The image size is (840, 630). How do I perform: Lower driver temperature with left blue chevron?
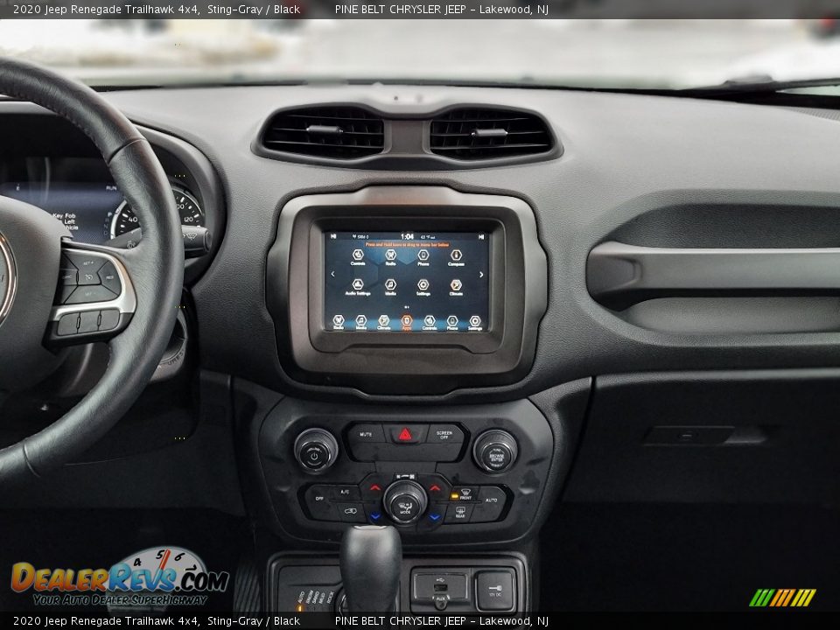(x=375, y=517)
